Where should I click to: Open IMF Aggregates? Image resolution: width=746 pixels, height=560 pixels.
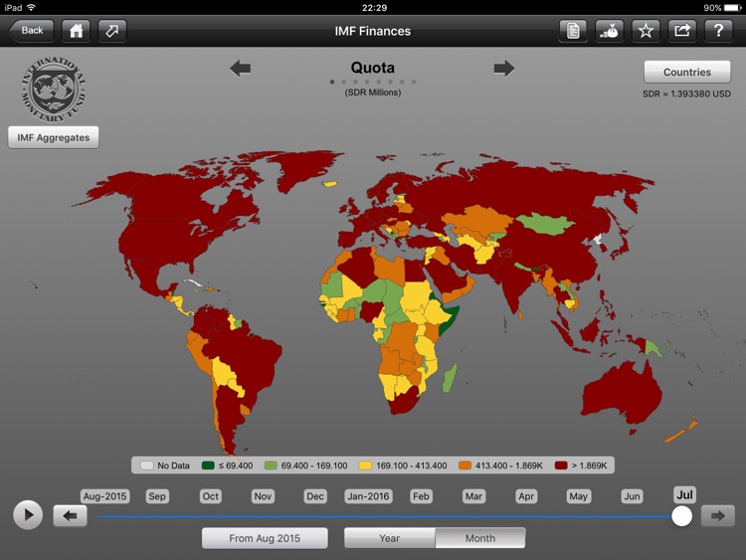[54, 137]
